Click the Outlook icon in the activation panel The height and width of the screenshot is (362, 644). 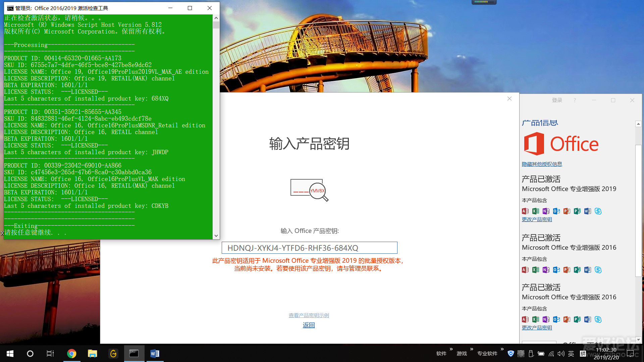(x=556, y=211)
